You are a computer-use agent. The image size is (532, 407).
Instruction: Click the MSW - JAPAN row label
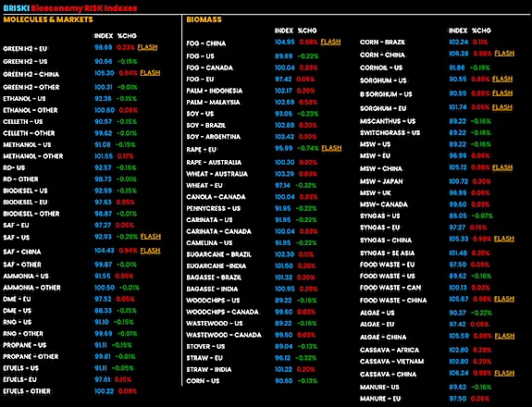tap(381, 181)
